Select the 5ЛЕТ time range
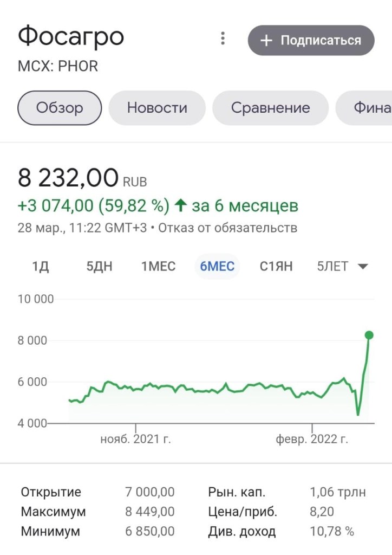The image size is (392, 555). click(332, 267)
